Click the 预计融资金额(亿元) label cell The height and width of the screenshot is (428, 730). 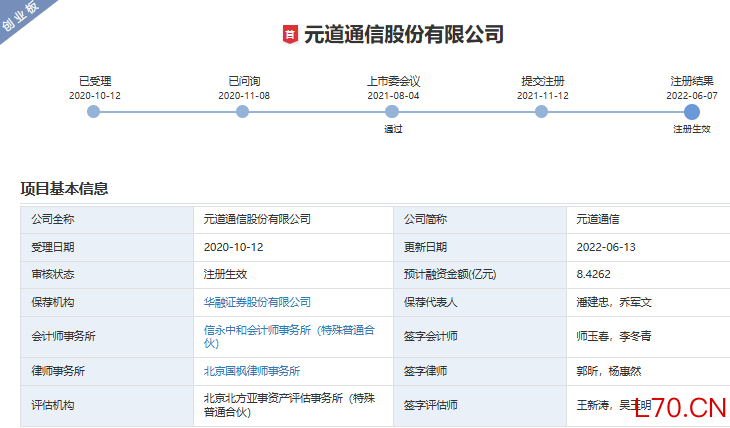click(480, 275)
